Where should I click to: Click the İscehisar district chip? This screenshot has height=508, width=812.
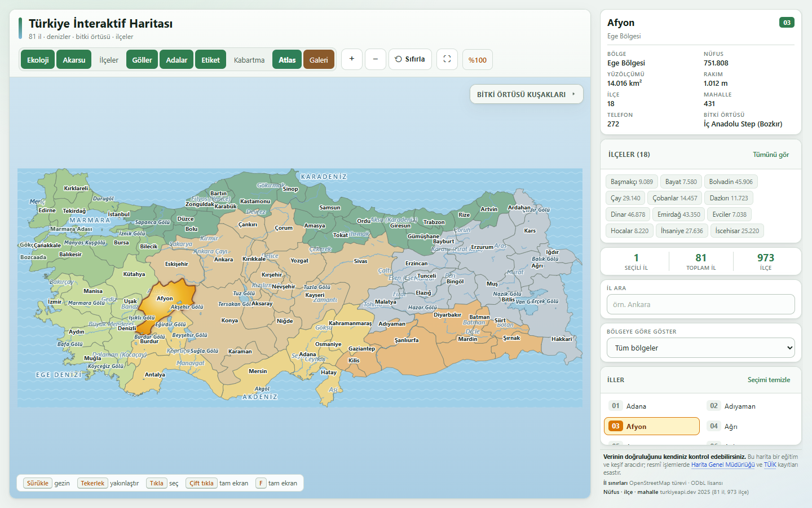(737, 231)
